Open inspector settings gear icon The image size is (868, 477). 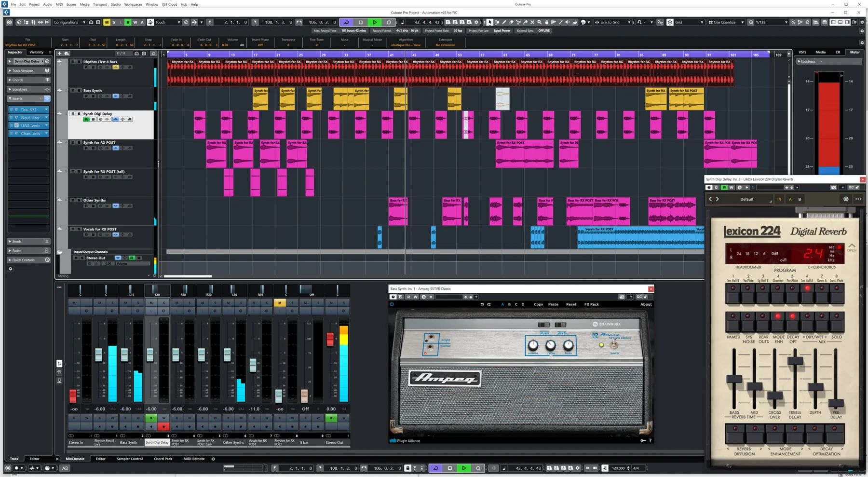click(11, 269)
